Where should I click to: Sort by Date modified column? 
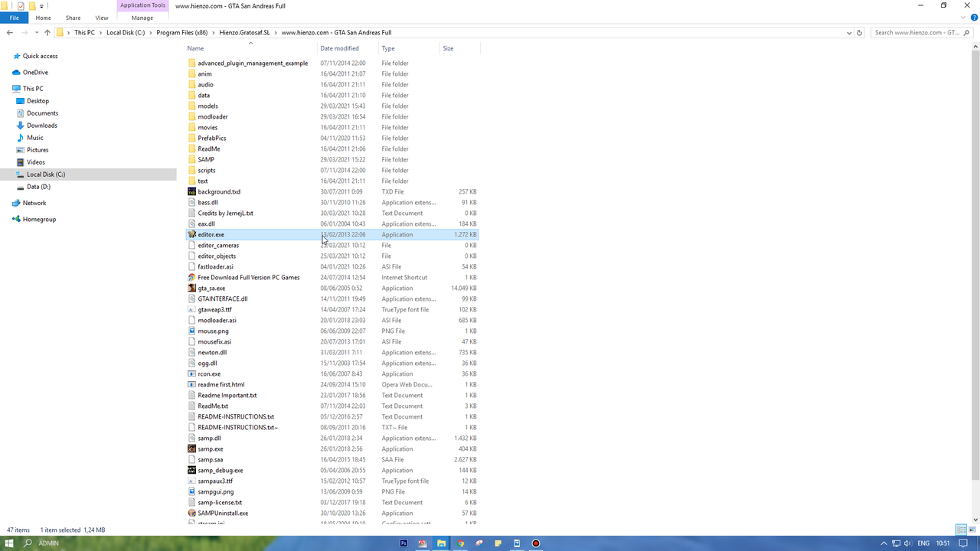339,48
